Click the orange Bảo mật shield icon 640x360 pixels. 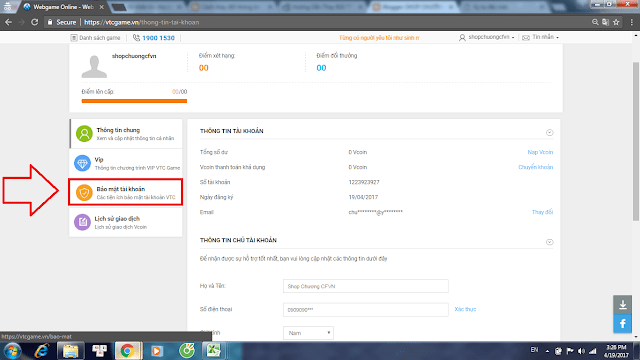[84, 193]
